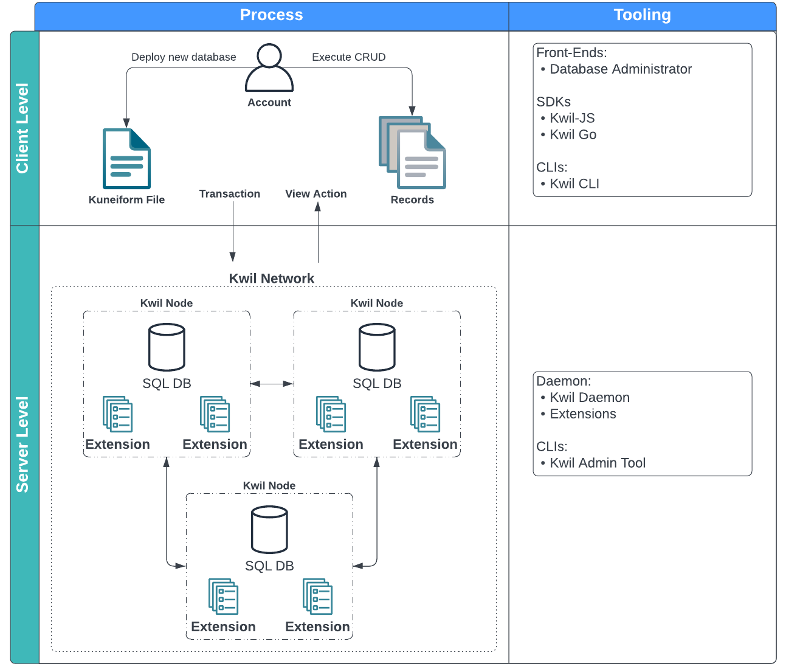The height and width of the screenshot is (672, 786).
Task: Click right Extension icon in upper-left Kwil Node
Action: click(x=215, y=414)
